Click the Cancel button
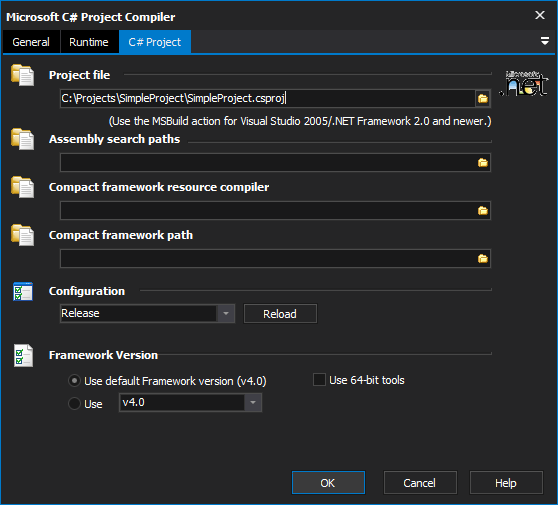 click(420, 483)
